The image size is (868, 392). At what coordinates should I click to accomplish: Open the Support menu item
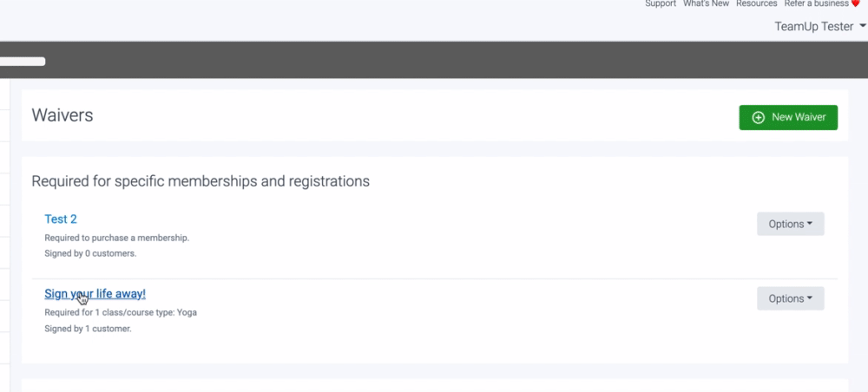pos(661,4)
